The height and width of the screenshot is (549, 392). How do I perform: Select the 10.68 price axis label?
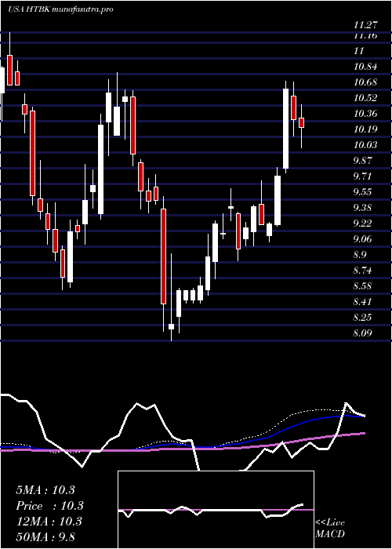click(366, 82)
